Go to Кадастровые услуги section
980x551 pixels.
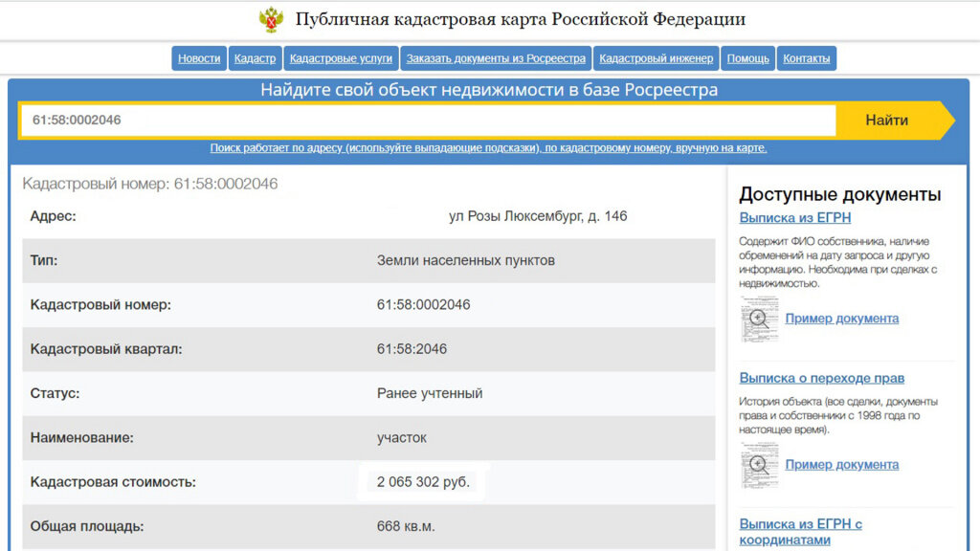[341, 58]
